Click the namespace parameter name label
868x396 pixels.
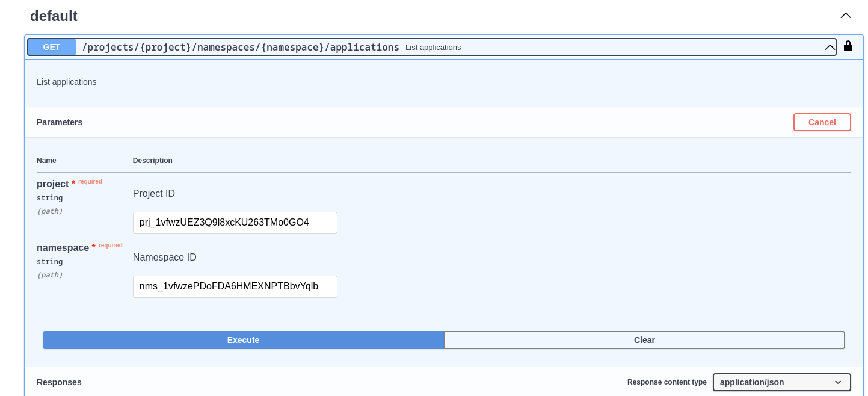[x=63, y=247]
